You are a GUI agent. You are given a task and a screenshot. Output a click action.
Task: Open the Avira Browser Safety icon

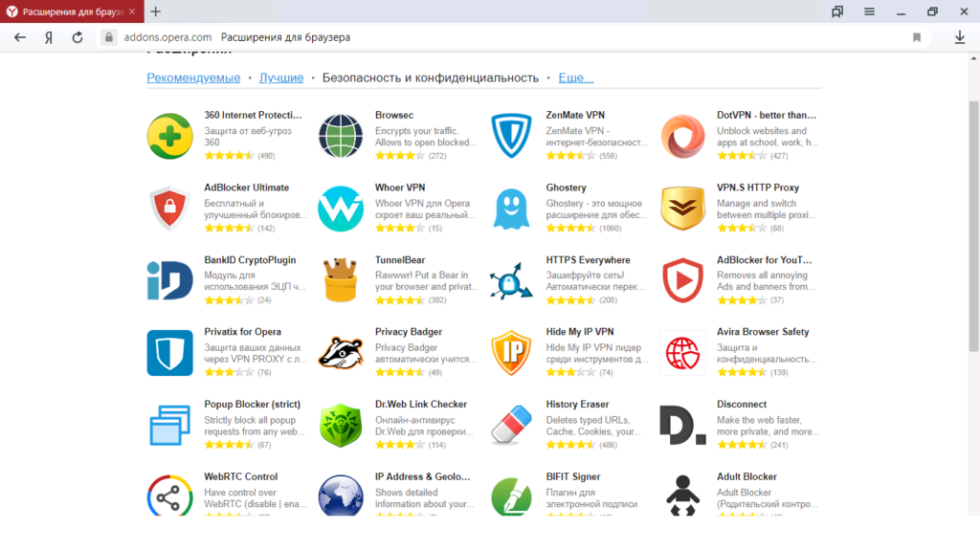click(x=682, y=353)
